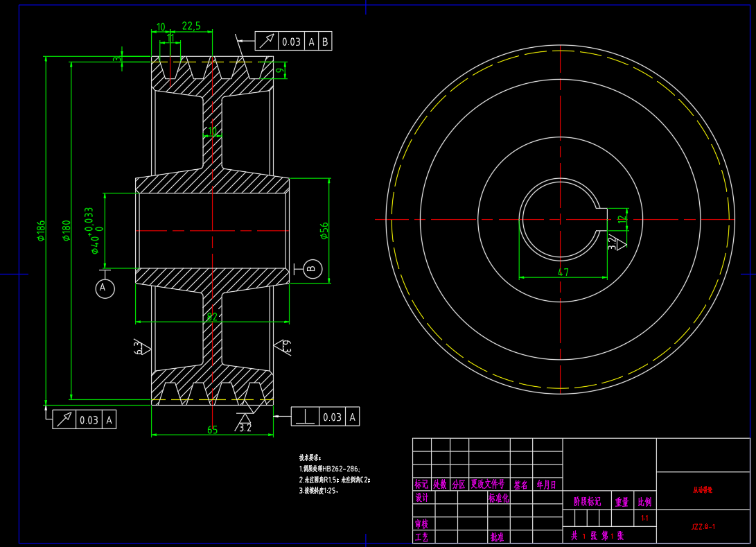This screenshot has width=756, height=547.
Task: Select the right 6.3 surface roughness symbol
Action: point(285,347)
